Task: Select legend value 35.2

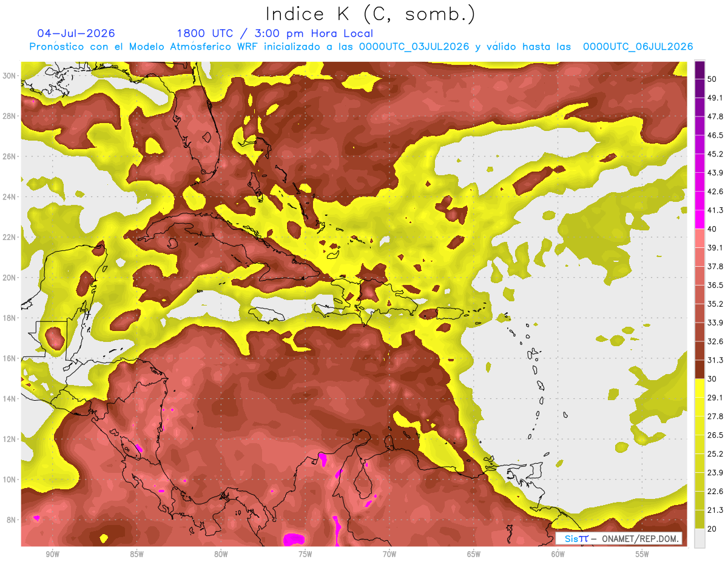Action: point(715,304)
